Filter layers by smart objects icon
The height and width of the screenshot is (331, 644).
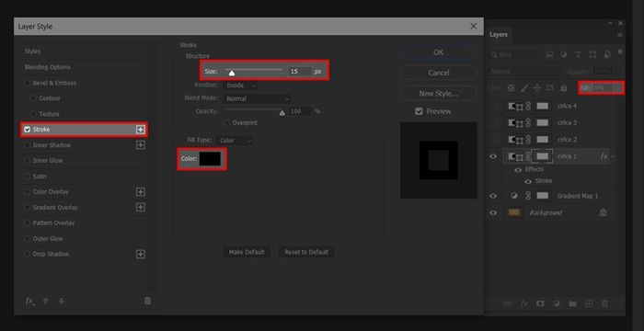point(607,54)
